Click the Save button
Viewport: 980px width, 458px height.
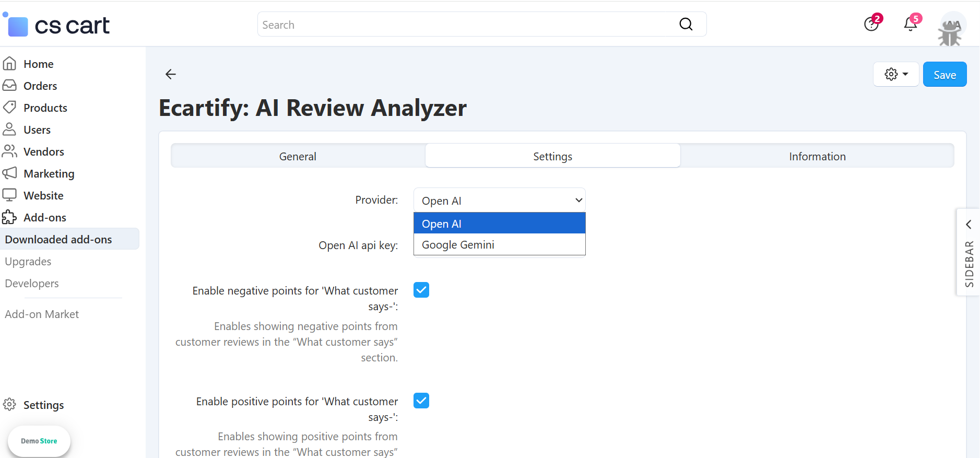944,75
